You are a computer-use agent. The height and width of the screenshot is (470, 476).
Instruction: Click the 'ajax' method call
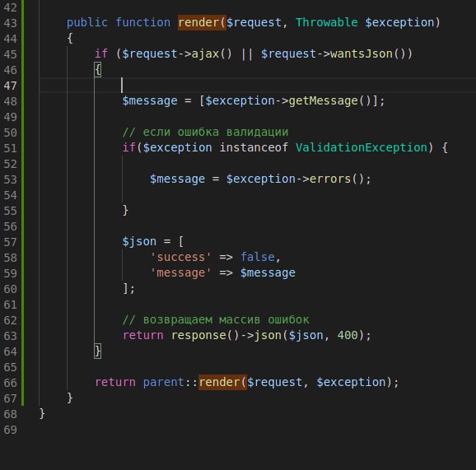(x=205, y=54)
